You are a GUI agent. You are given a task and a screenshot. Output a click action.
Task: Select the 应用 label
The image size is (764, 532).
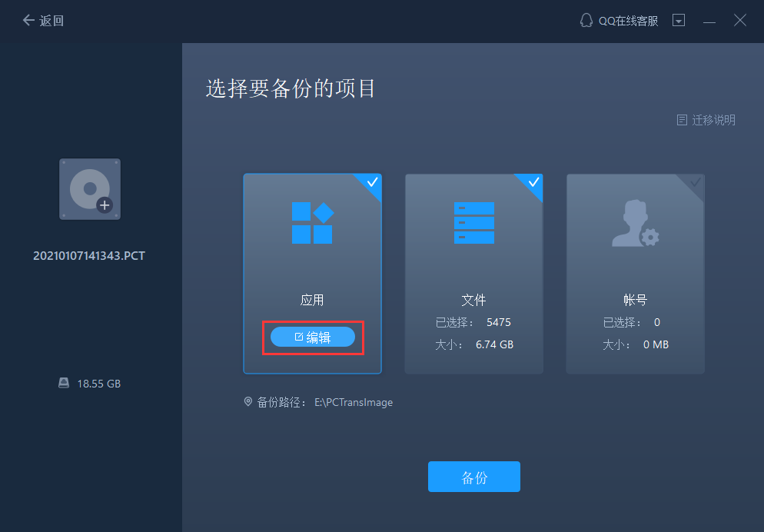coord(312,300)
